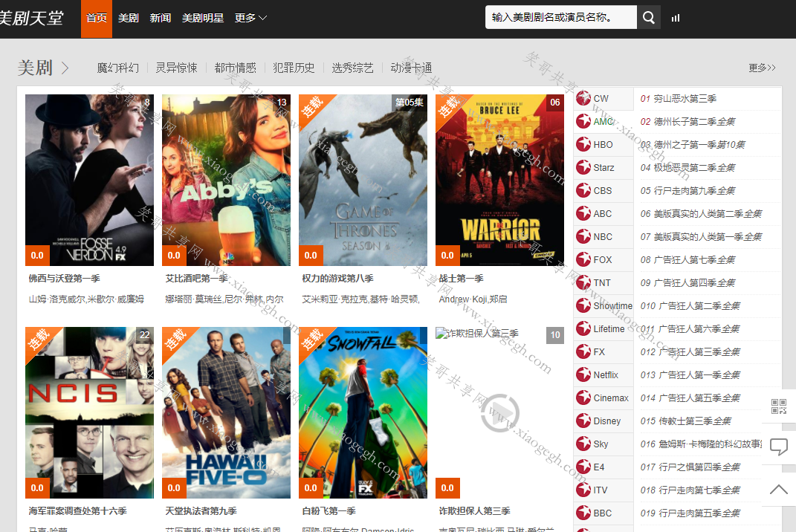This screenshot has height=532, width=796.
Task: Click the Showtime network icon
Action: pos(583,305)
